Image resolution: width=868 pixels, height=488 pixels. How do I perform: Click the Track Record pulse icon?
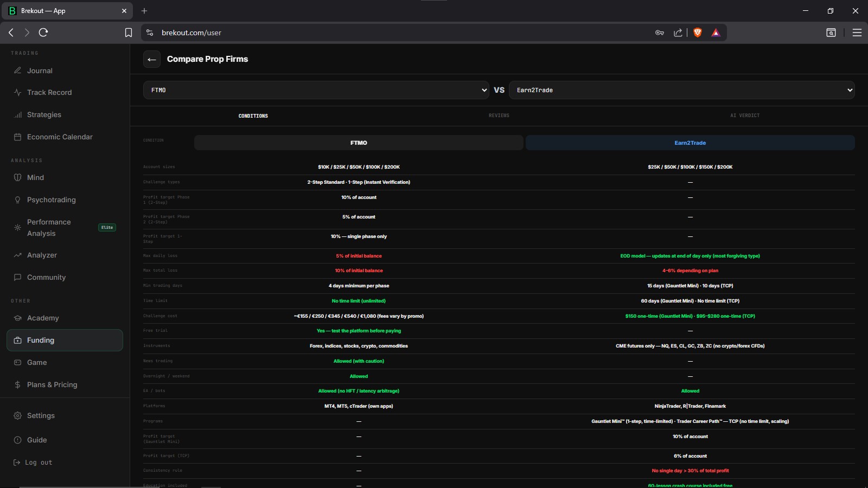[17, 93]
